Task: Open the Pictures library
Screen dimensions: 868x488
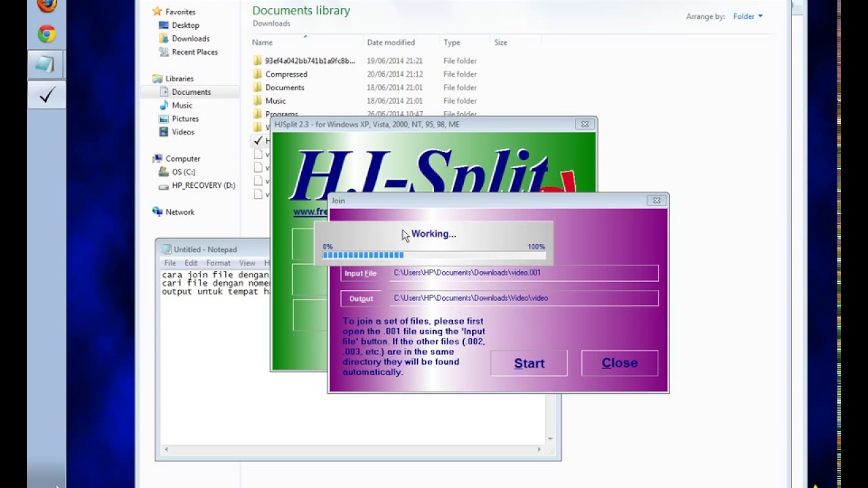Action: pos(185,119)
